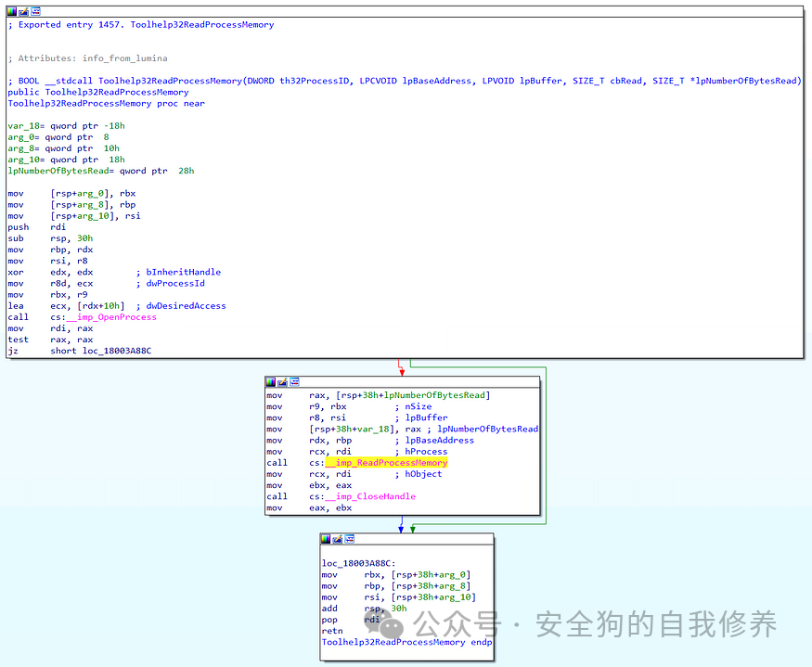Click the pencil edit icon on the ReadProcessMemory call block
Screen dimensions: 812x667
click(283, 382)
